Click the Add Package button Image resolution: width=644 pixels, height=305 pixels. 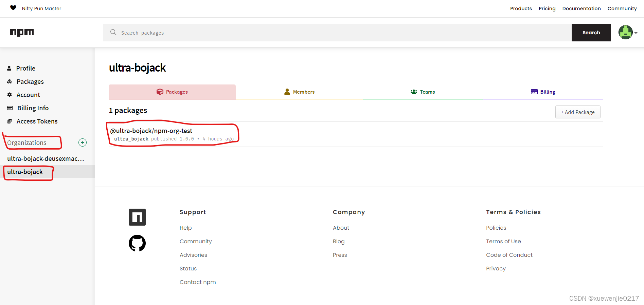[578, 112]
